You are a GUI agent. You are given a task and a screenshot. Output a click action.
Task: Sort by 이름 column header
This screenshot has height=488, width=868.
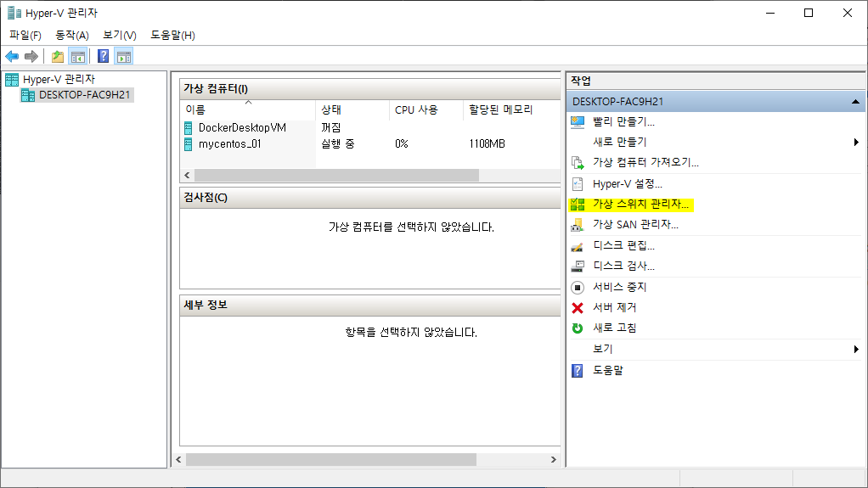point(247,110)
